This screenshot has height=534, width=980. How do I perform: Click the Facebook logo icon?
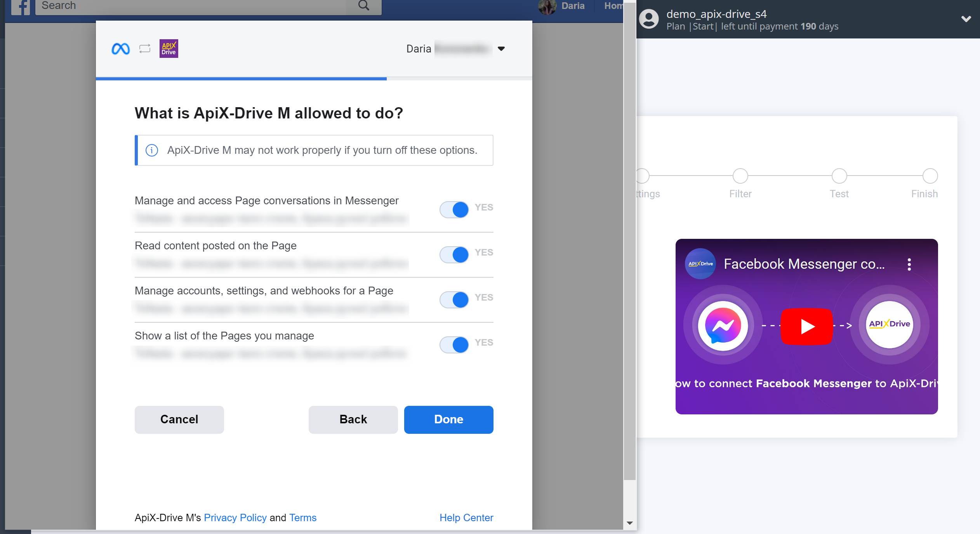tap(21, 7)
